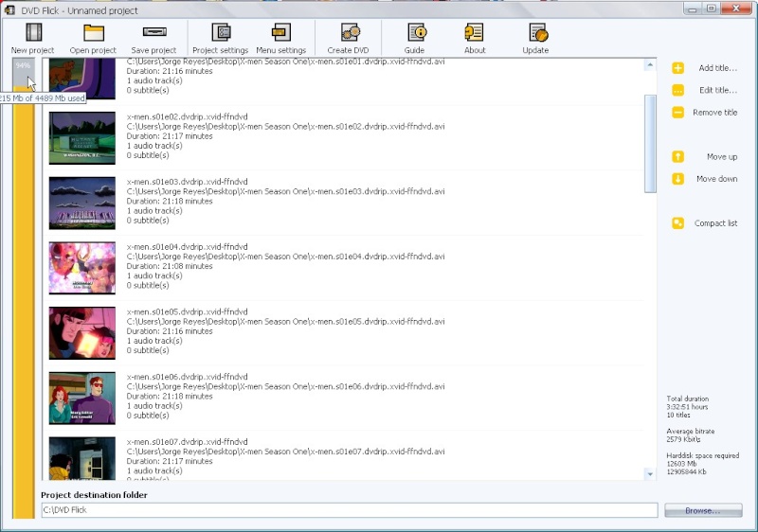Click title name x-men.s01e03.dvdrip.xvid-ffndvd
The width and height of the screenshot is (758, 532).
pyautogui.click(x=187, y=182)
